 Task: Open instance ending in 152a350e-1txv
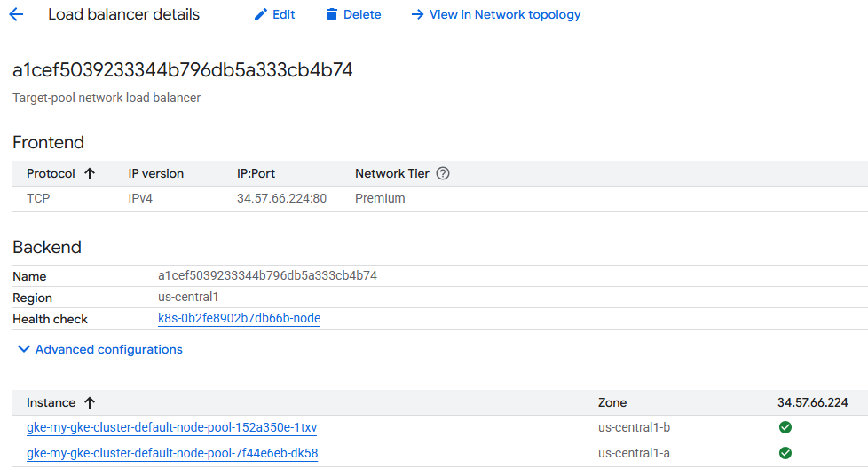[x=171, y=427]
